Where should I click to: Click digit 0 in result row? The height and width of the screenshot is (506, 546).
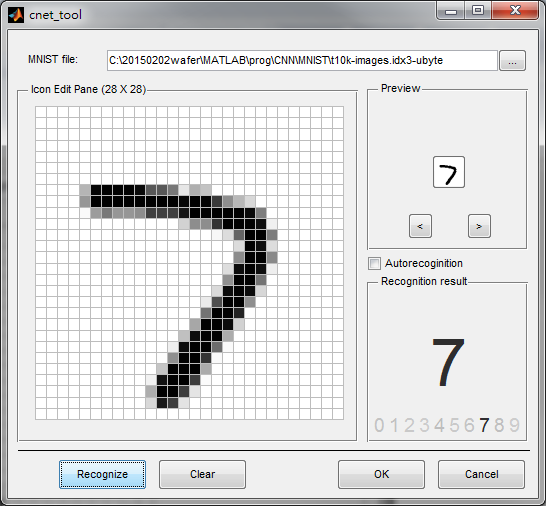coord(379,425)
